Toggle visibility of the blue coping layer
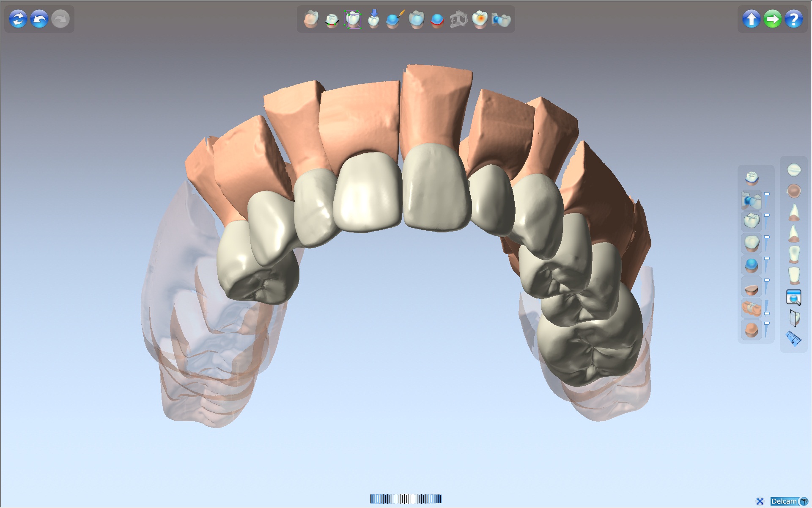Viewport: 812px width, 508px height. [x=752, y=265]
